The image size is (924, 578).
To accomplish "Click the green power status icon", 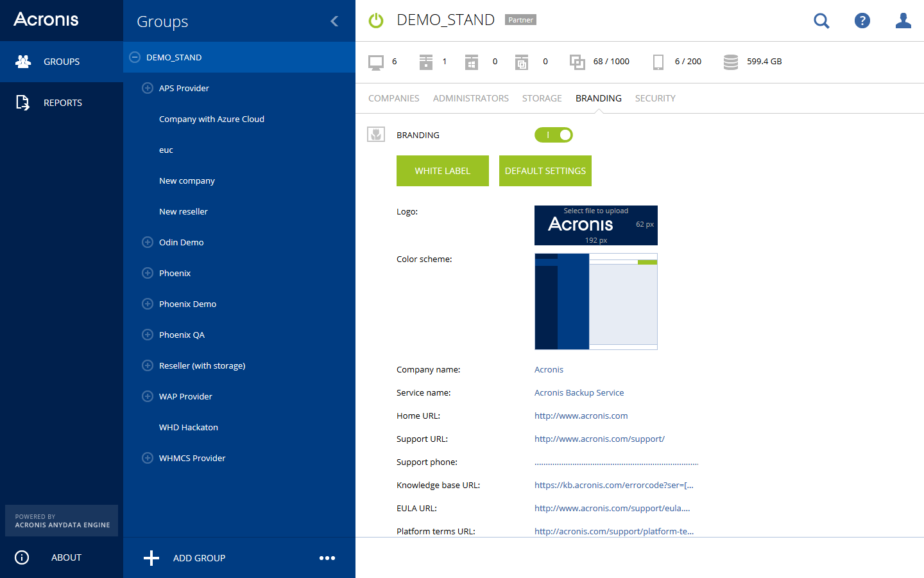I will (376, 21).
